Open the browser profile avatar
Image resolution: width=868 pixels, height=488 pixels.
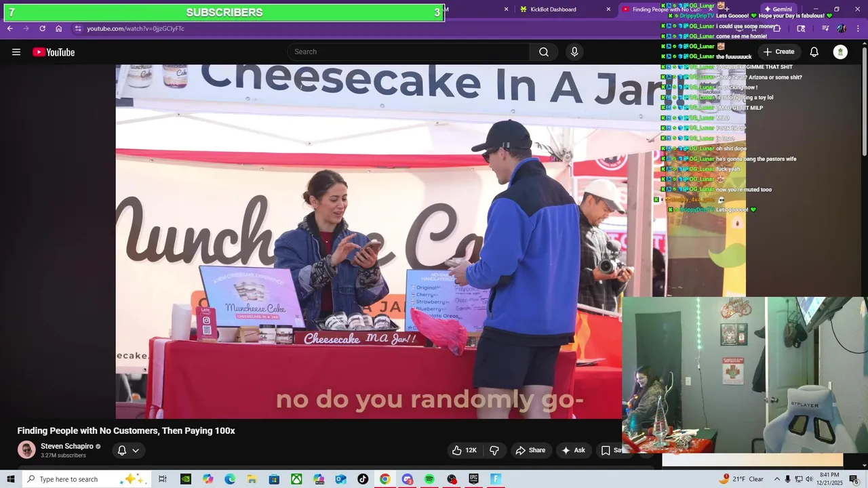click(842, 28)
